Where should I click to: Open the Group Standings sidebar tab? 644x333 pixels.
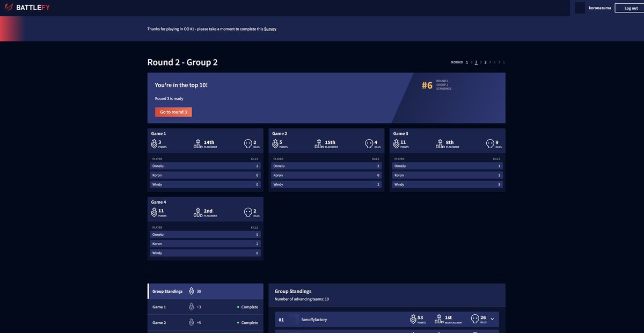tap(206, 291)
